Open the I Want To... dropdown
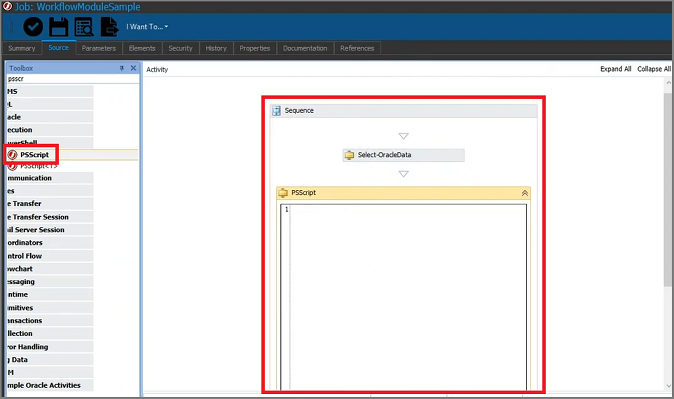The width and height of the screenshot is (674, 399). coord(147,27)
